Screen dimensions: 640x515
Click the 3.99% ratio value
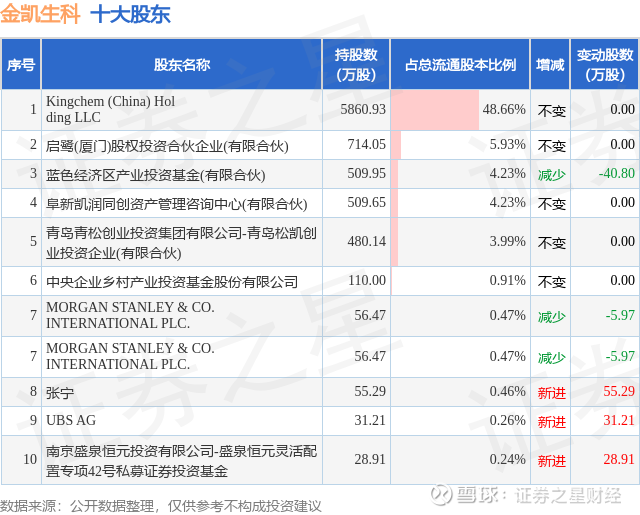point(507,242)
